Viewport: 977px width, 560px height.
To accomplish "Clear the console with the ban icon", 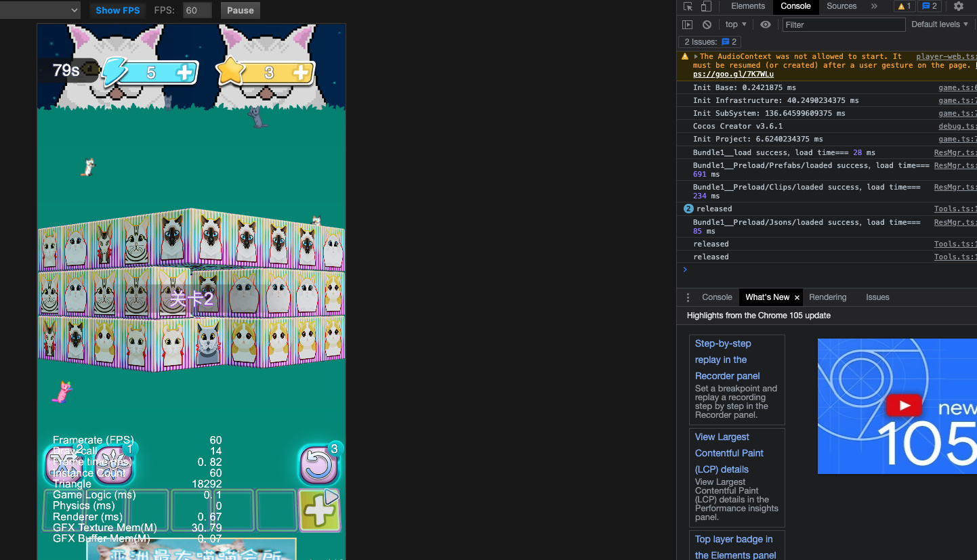I will click(x=707, y=24).
